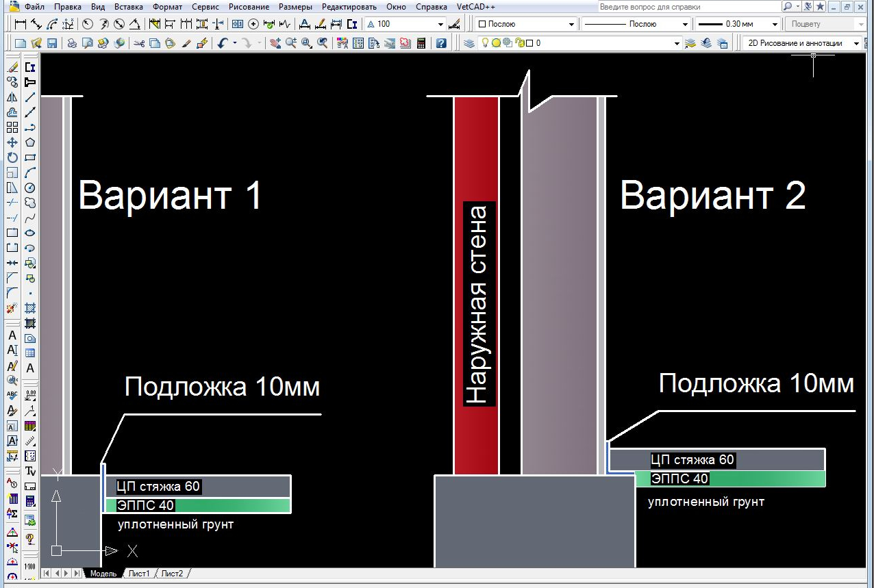874x588 pixels.
Task: Expand the 0.30 мм lineweight dropdown
Action: pos(738,24)
